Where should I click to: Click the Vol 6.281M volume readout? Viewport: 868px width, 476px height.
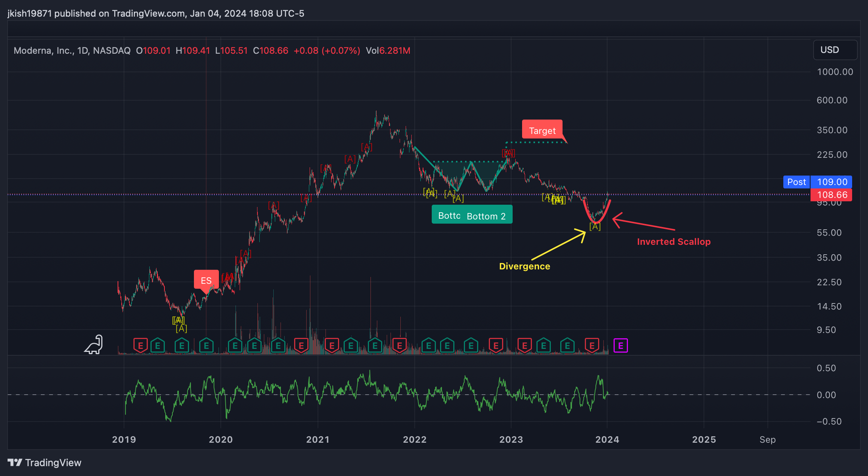[x=388, y=51]
